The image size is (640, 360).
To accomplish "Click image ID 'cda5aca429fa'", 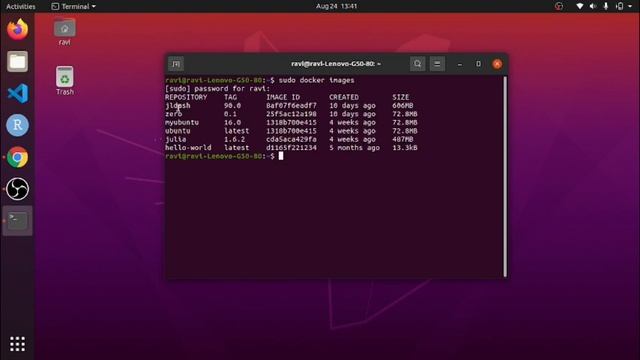I will 291,139.
